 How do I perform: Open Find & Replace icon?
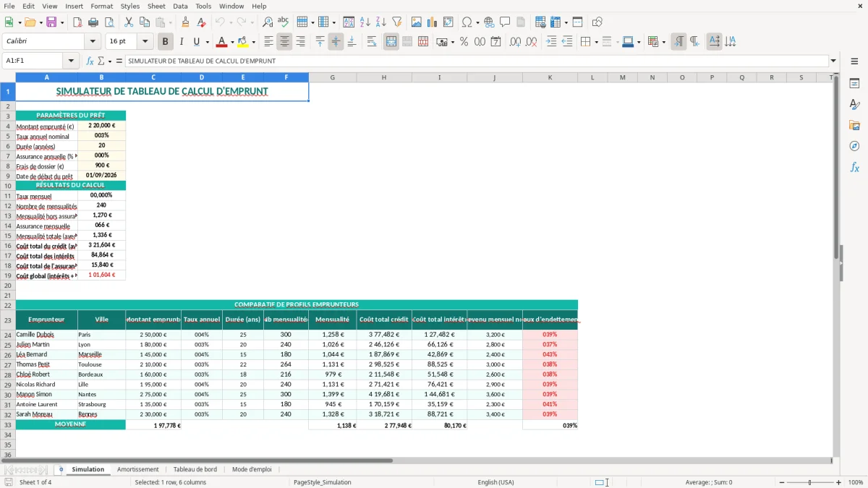click(x=268, y=22)
